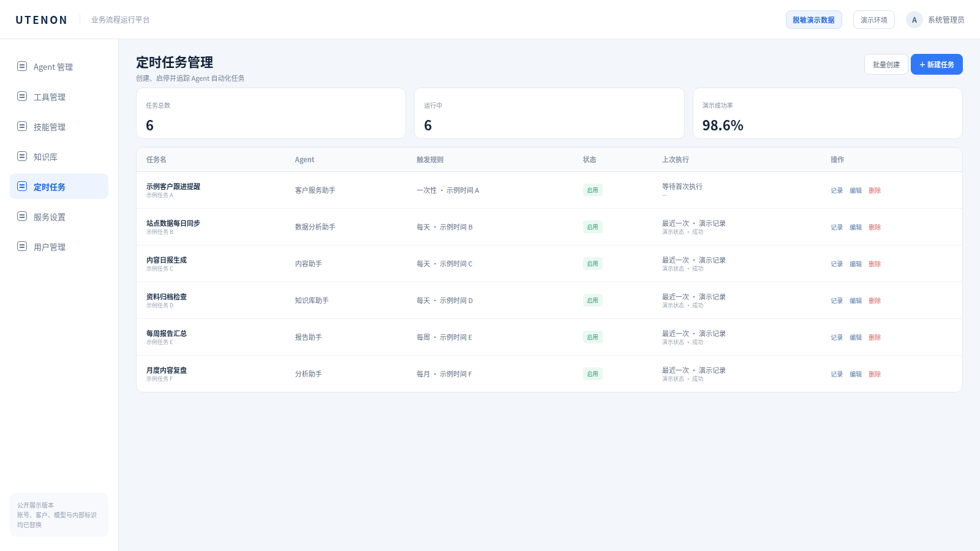Delete the 内容日报生成 task

point(875,264)
